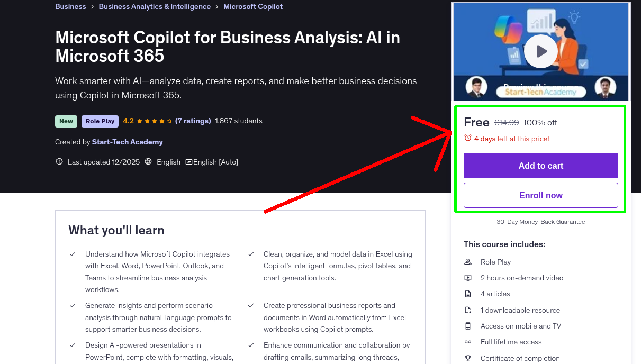Image resolution: width=641 pixels, height=364 pixels.
Task: Click the 4 articles document icon
Action: tap(467, 294)
